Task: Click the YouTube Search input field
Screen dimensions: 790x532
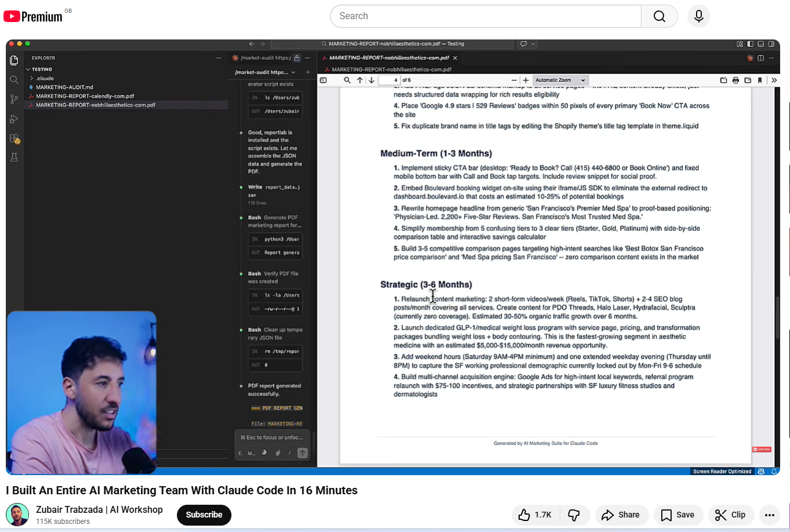Action: 486,16
